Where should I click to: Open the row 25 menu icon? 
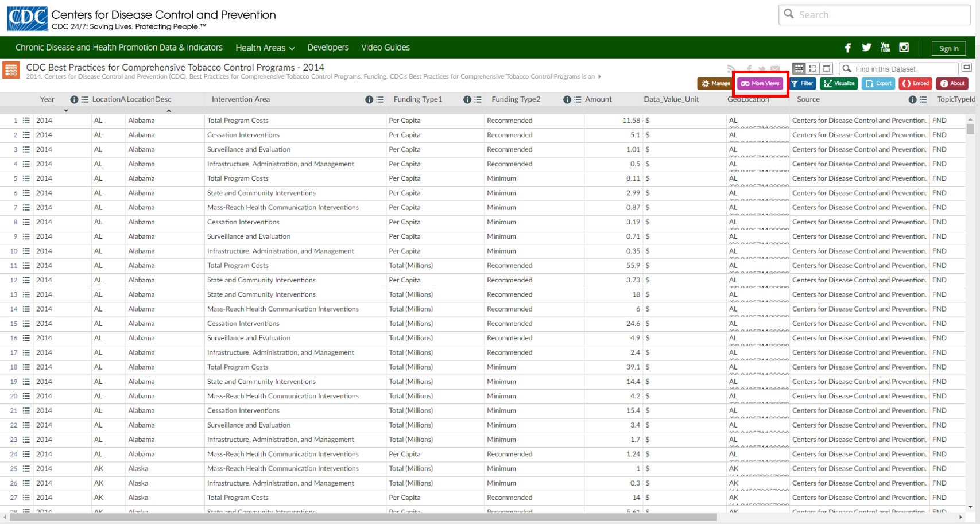tap(26, 469)
